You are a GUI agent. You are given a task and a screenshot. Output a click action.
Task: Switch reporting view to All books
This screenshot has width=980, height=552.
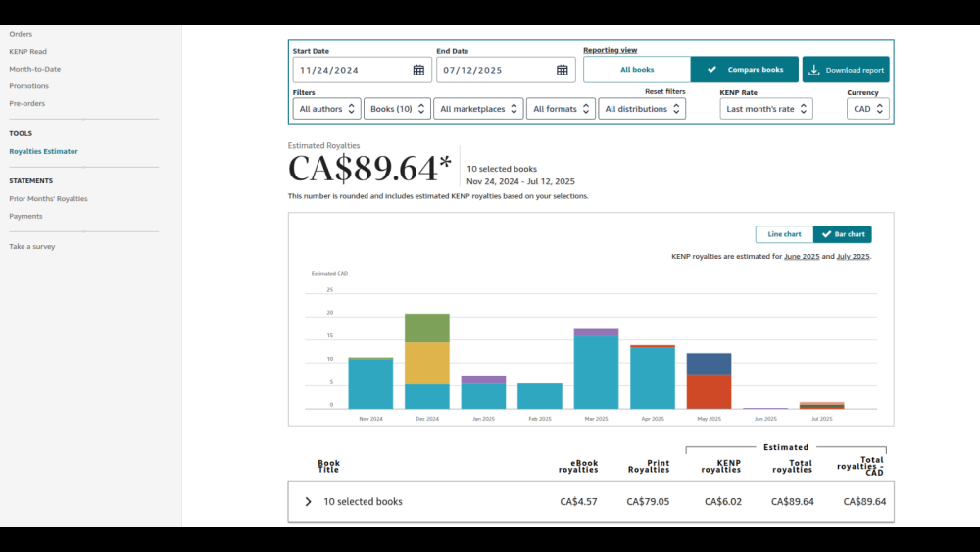pos(637,70)
